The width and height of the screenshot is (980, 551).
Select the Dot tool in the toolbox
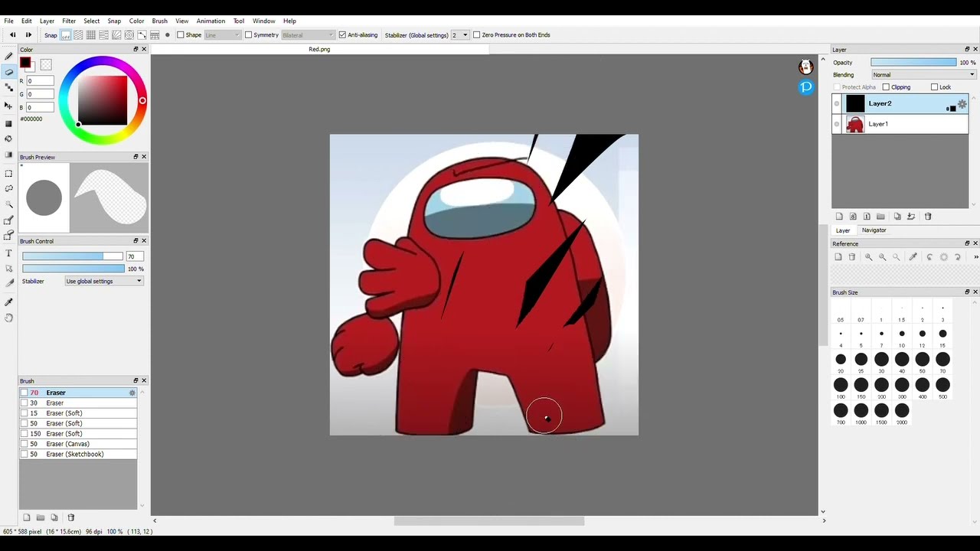tap(8, 88)
